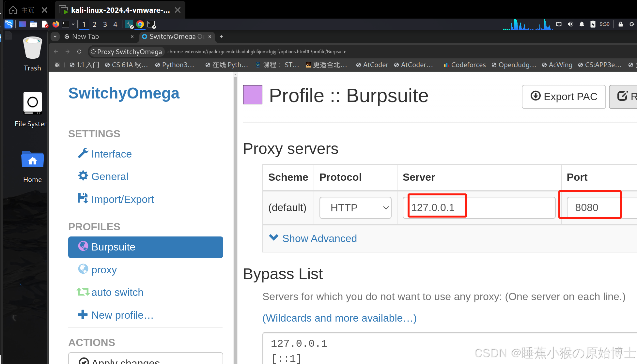
Task: Open the Codeforces bookmark
Action: click(x=465, y=65)
